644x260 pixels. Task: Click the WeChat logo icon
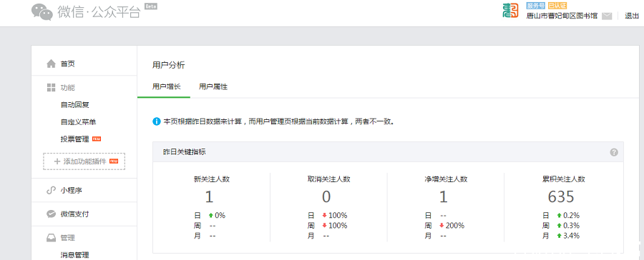pyautogui.click(x=43, y=12)
